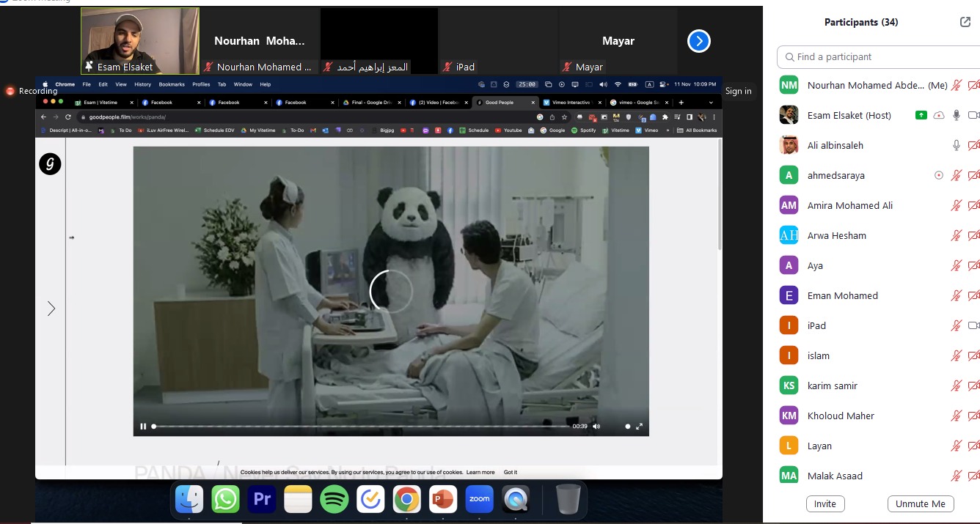
Task: Toggle video fullscreen mode
Action: (x=639, y=426)
